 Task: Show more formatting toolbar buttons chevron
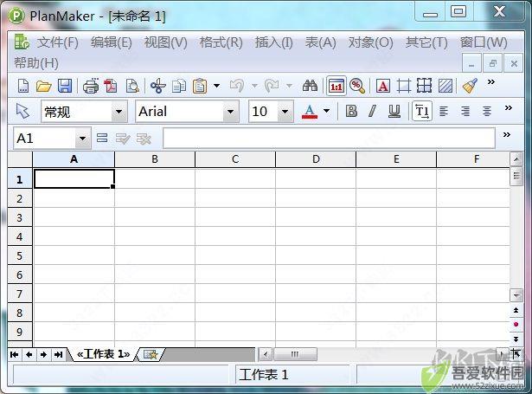[x=508, y=108]
